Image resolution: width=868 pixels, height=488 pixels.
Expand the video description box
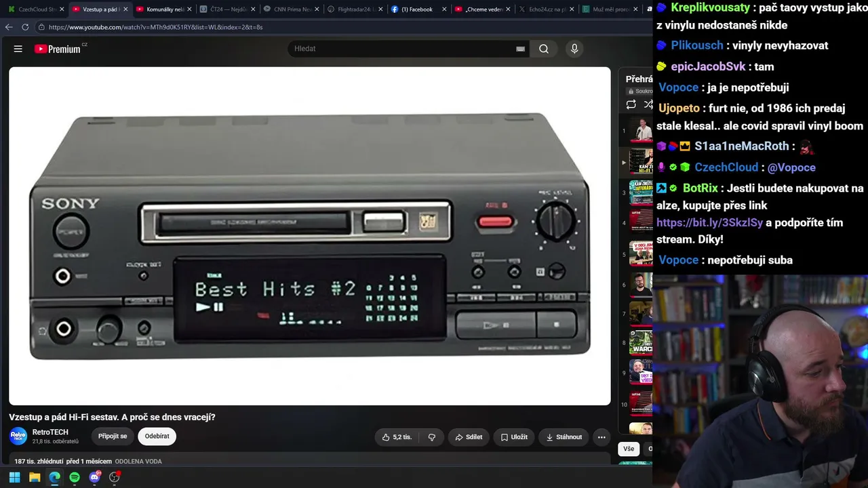(310, 460)
